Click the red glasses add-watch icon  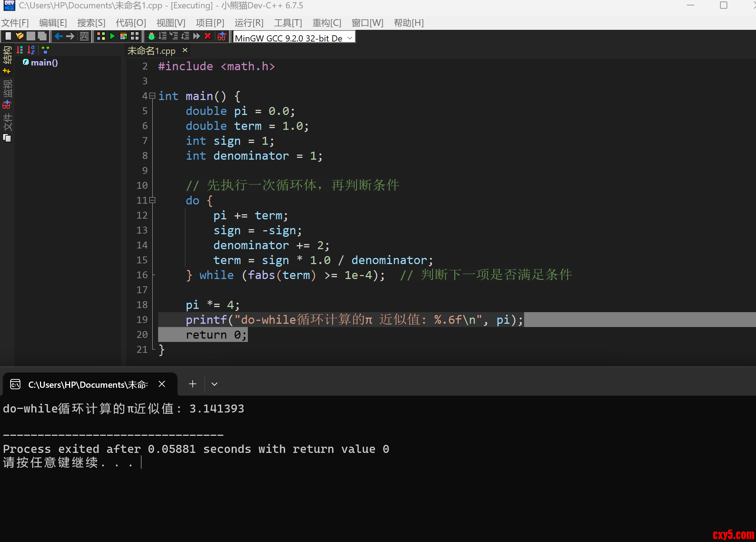[222, 36]
